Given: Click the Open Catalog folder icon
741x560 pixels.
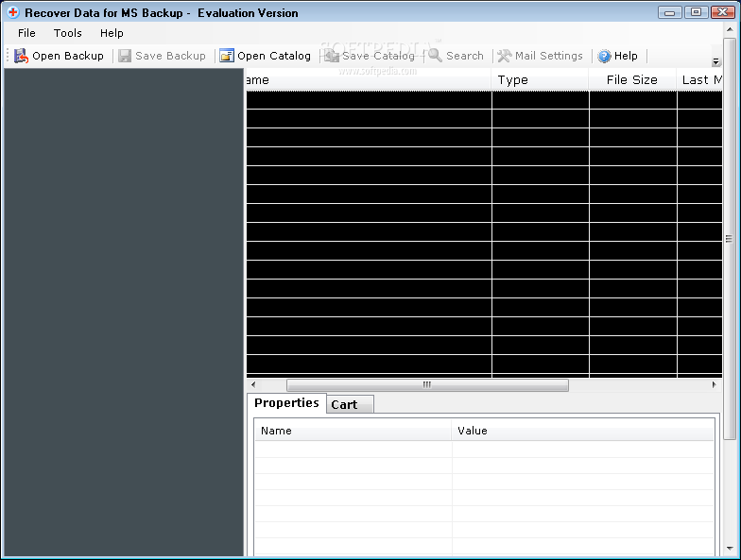Looking at the screenshot, I should [227, 56].
